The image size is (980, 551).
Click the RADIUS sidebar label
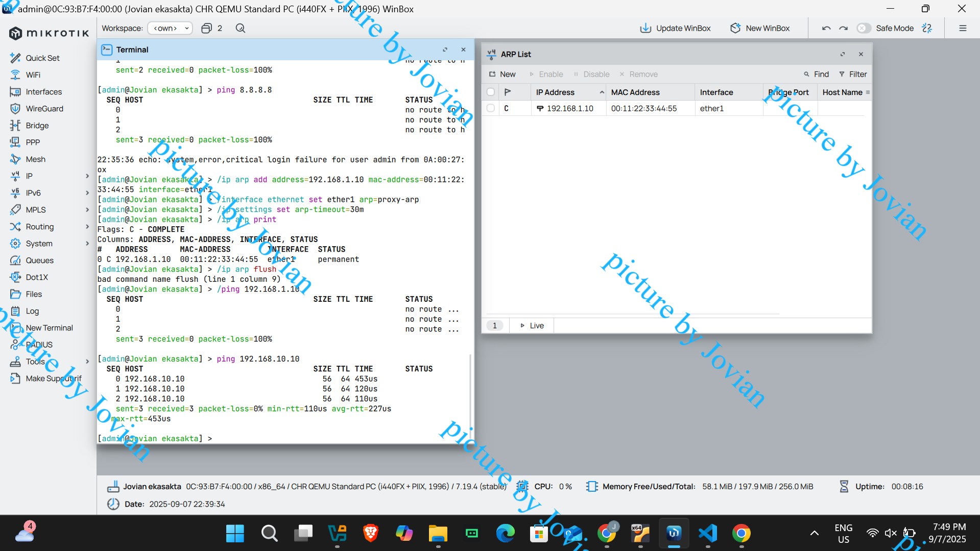coord(39,345)
